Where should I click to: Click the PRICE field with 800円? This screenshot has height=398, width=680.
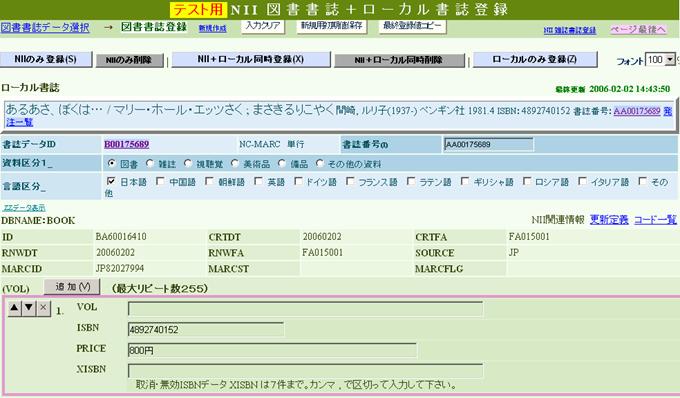click(272, 350)
